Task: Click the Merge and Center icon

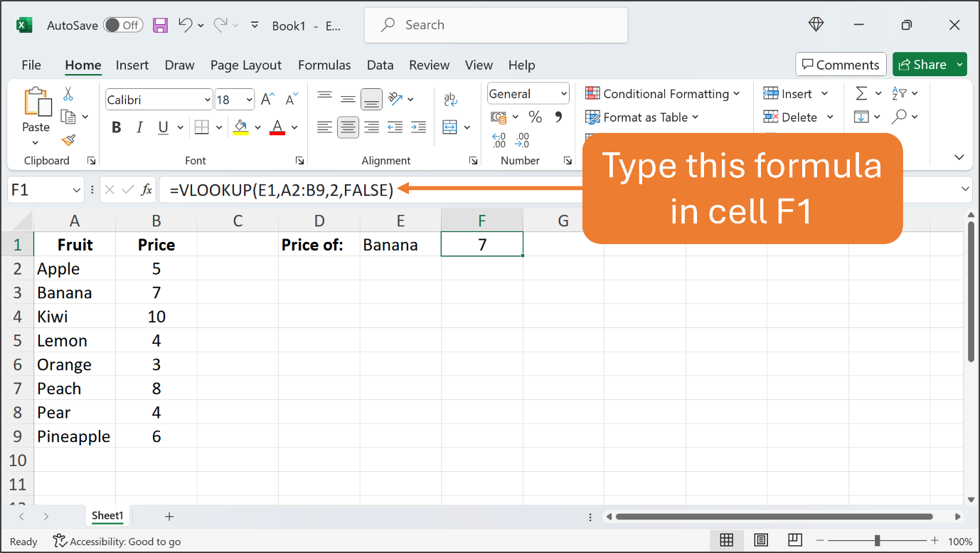Action: (449, 127)
